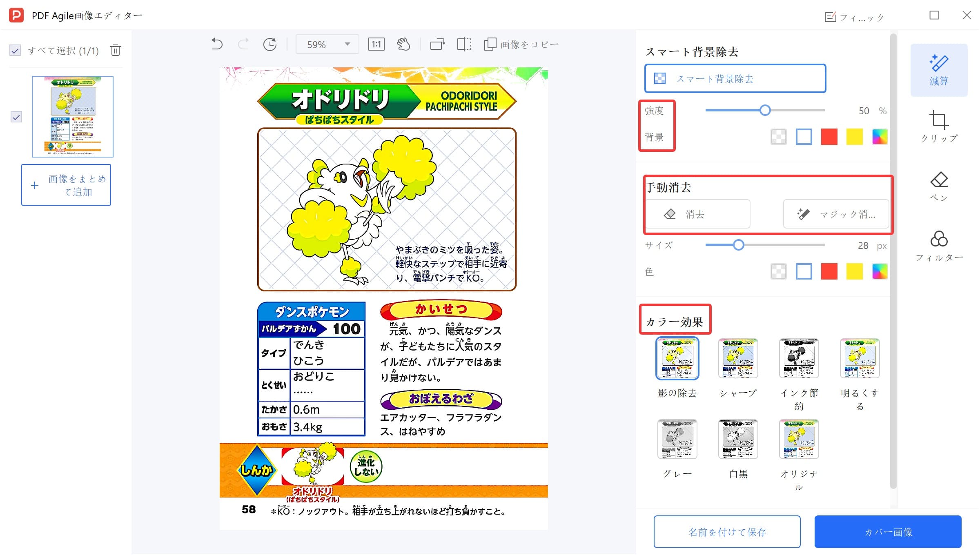Viewport: 980px width, 555px height.
Task: Redo the undone action
Action: pos(243,44)
